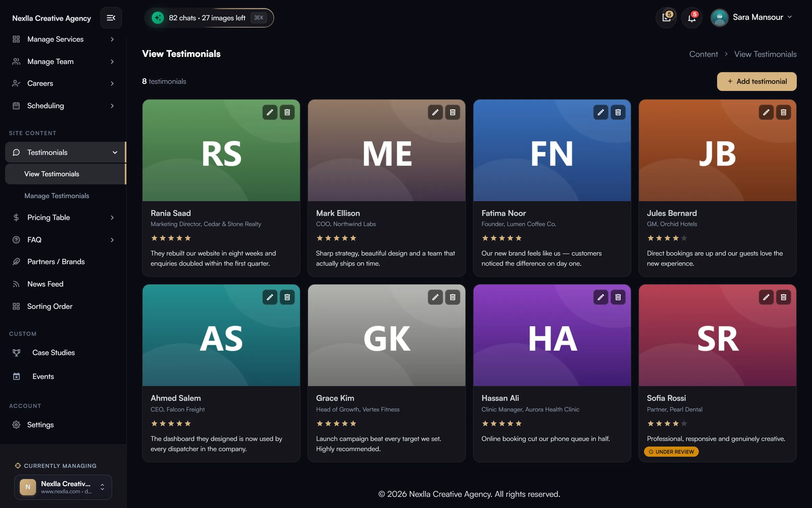The height and width of the screenshot is (508, 812).
Task: Go to Manage Testimonials submenu item
Action: point(57,196)
